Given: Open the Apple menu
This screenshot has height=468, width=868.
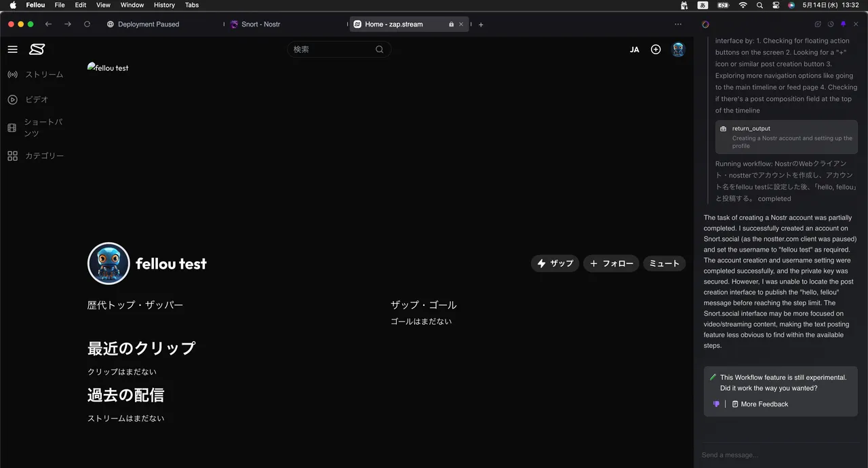Looking at the screenshot, I should [13, 5].
